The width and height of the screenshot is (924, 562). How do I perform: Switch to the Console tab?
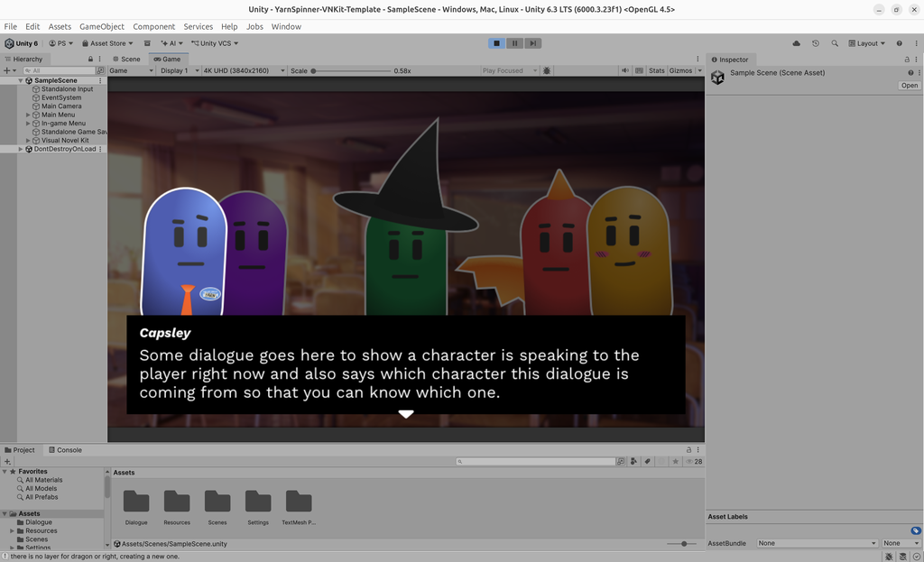pyautogui.click(x=65, y=450)
